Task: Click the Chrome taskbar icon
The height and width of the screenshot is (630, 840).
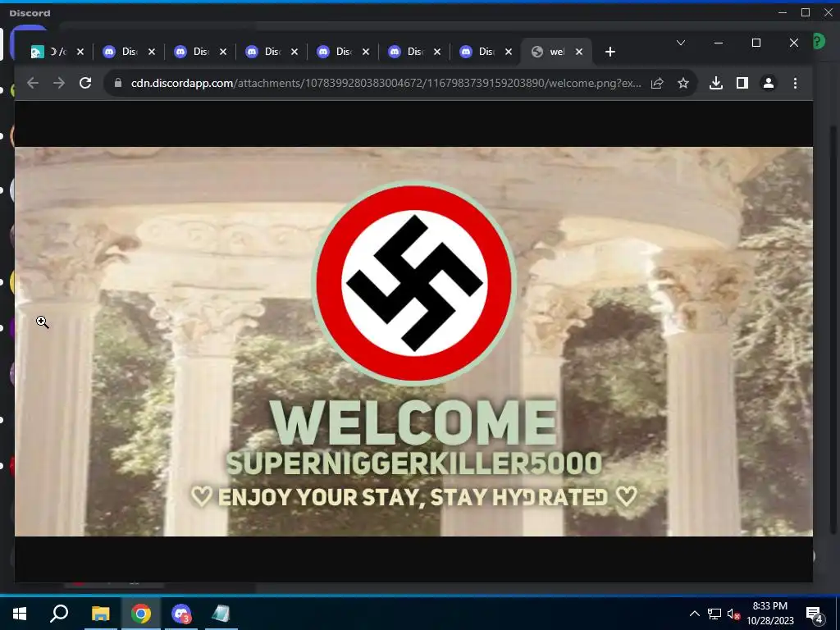Action: point(141,614)
